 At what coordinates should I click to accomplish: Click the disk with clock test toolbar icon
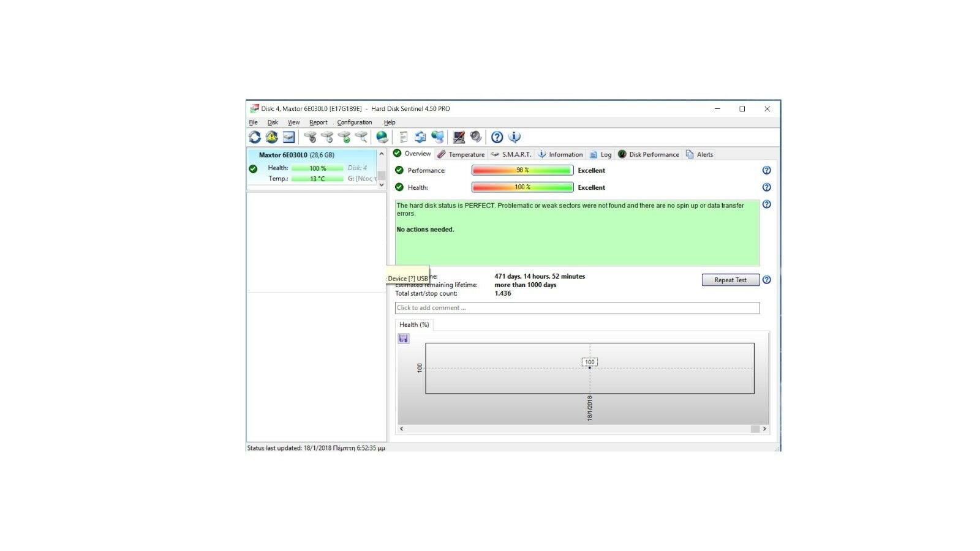(x=328, y=137)
